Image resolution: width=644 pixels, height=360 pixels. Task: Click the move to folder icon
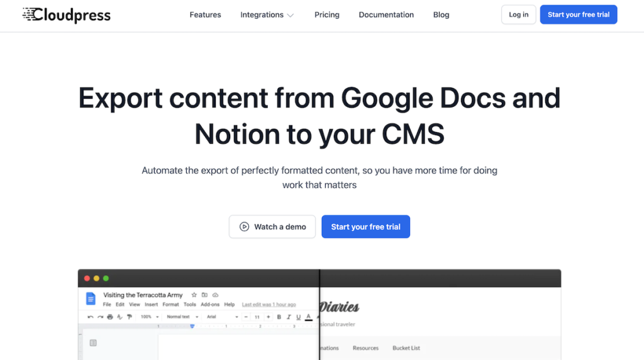[x=204, y=295]
